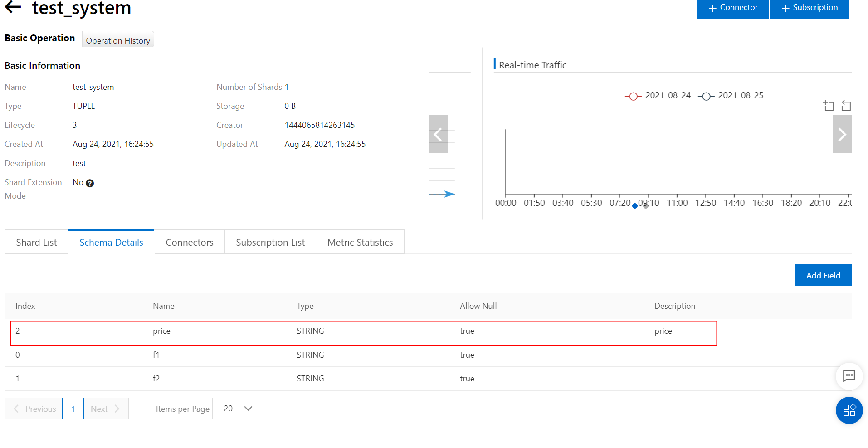This screenshot has width=868, height=448.
Task: Switch to the Operation History tab
Action: [x=118, y=40]
